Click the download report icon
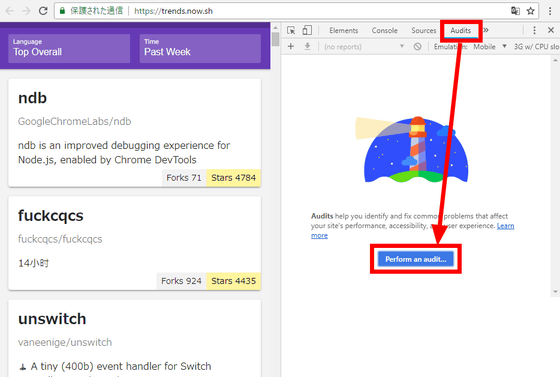Image resolution: width=560 pixels, height=377 pixels. 308,46
